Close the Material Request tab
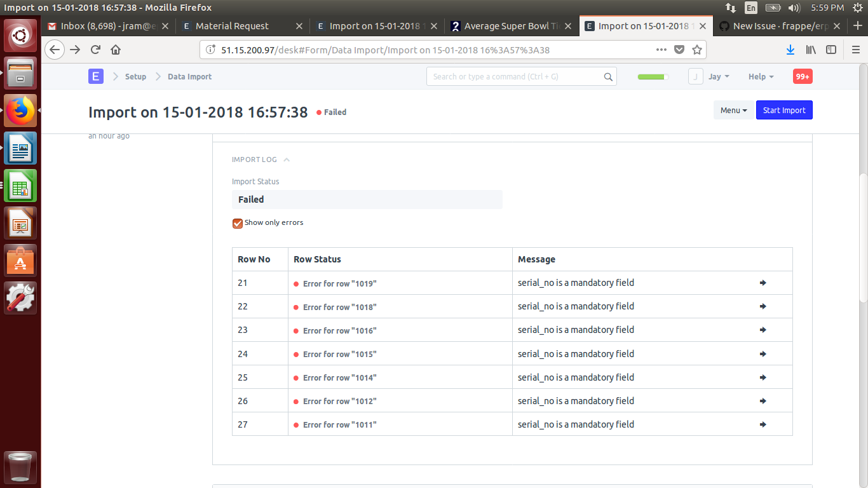 [300, 26]
